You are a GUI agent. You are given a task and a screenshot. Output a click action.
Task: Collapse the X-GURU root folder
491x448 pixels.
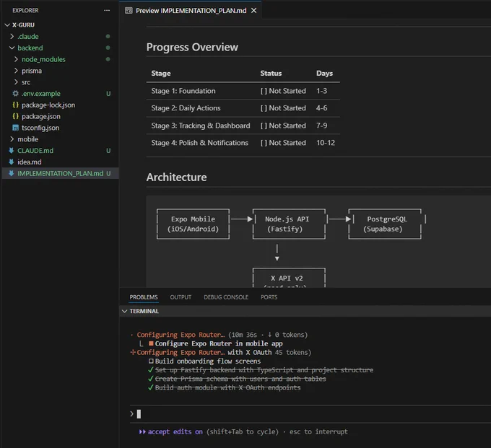click(7, 25)
